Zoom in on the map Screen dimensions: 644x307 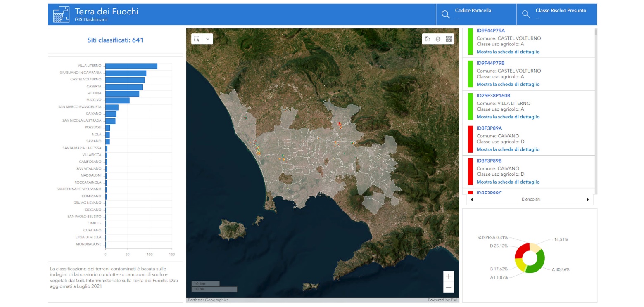449,276
